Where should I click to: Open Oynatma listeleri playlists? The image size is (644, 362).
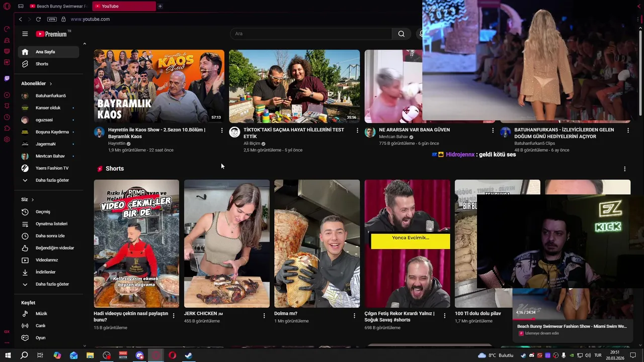pos(48,224)
